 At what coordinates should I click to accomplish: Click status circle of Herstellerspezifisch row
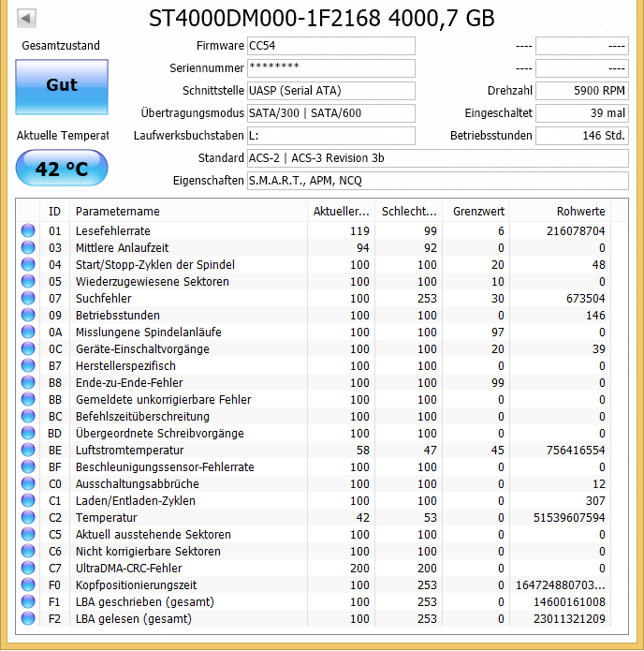[28, 365]
